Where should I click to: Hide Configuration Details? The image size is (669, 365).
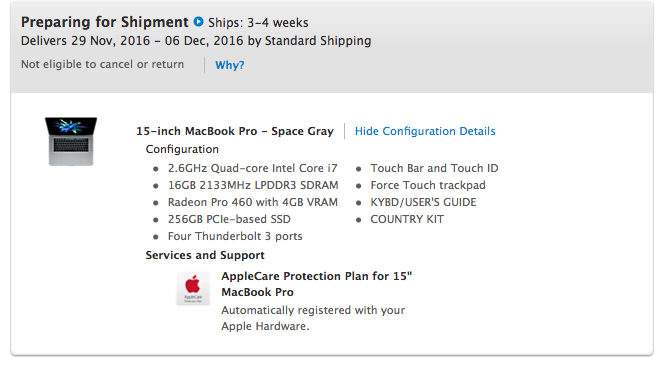point(425,131)
